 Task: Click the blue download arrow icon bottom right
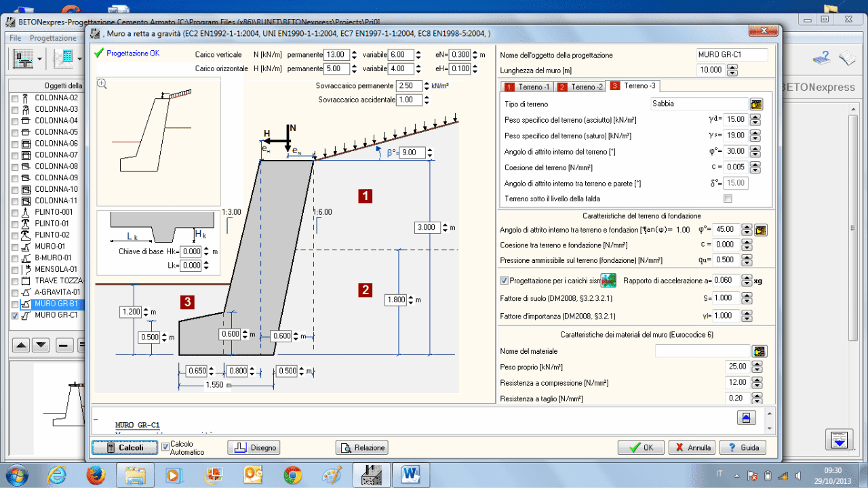(x=841, y=439)
